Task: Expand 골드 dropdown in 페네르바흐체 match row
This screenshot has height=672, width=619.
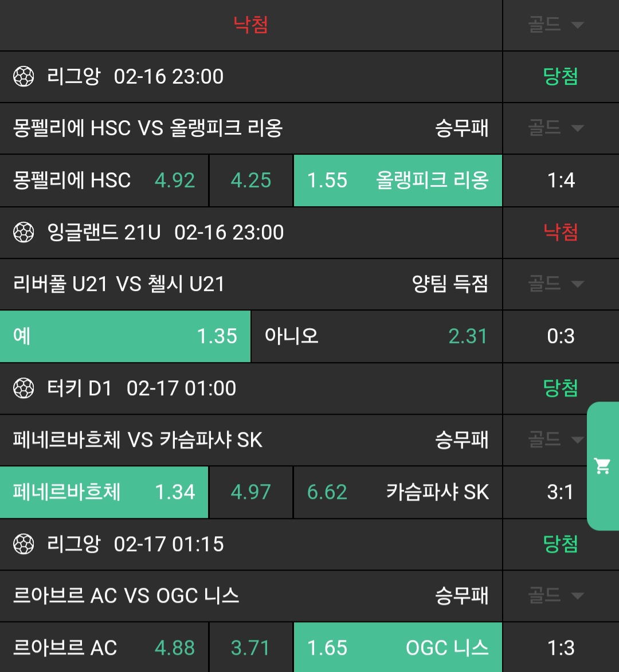Action: [555, 440]
